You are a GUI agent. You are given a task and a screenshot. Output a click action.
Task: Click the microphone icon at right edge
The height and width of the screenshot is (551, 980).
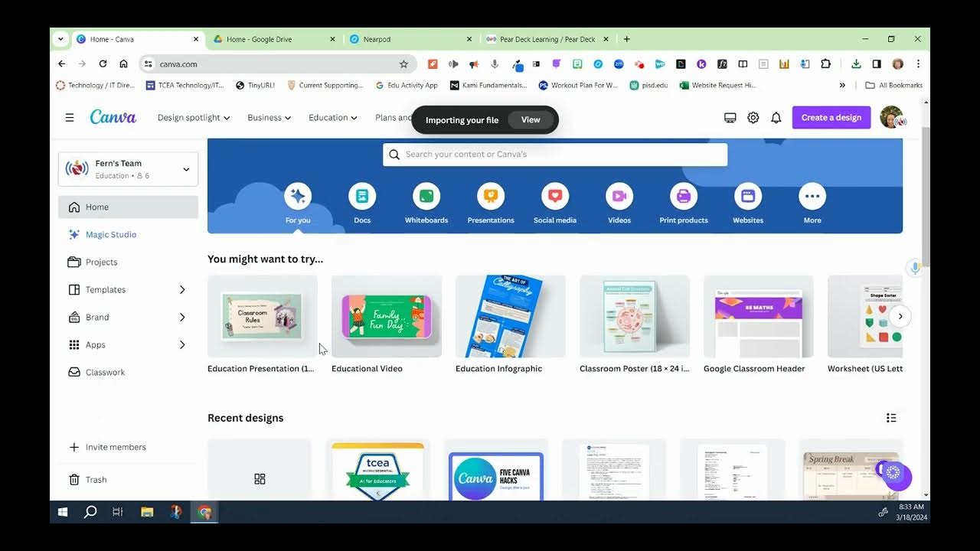(914, 267)
